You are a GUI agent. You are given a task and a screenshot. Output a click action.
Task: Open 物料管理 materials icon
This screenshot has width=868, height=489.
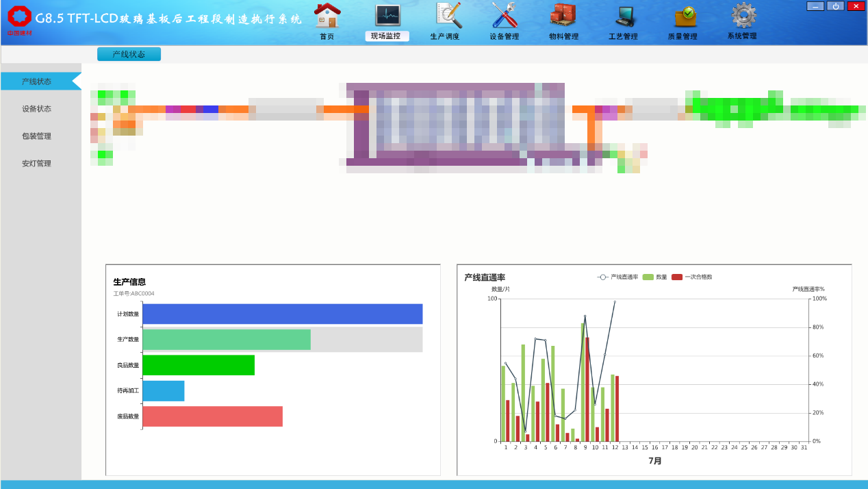[x=563, y=15]
